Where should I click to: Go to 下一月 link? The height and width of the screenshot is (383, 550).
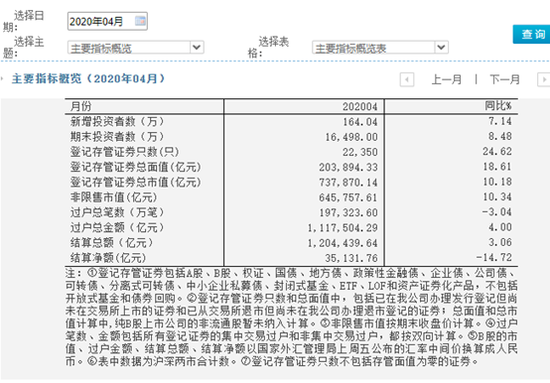pos(504,80)
